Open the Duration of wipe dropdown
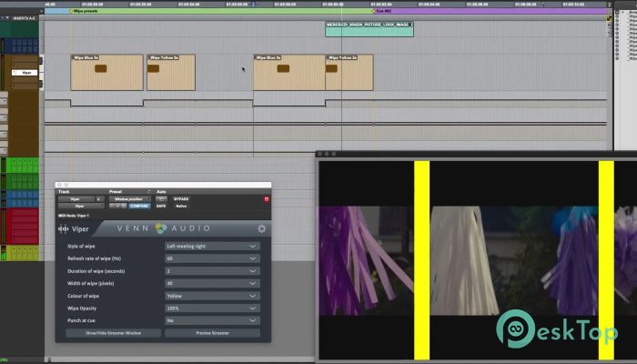The image size is (637, 364). click(x=212, y=271)
